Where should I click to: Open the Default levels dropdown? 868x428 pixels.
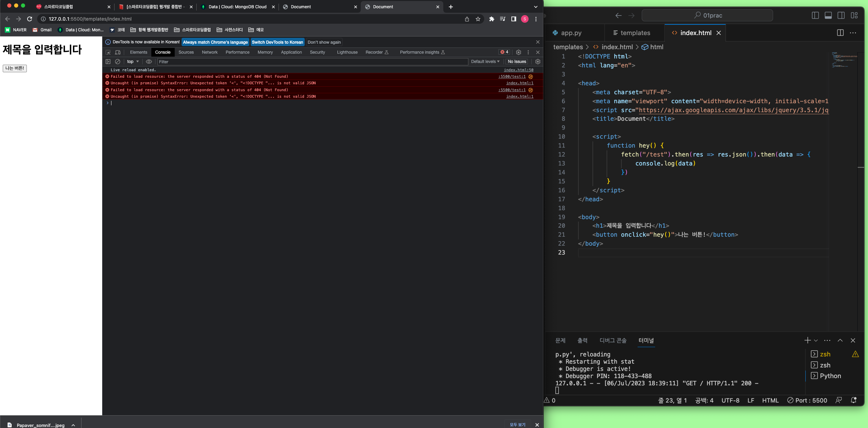[485, 62]
